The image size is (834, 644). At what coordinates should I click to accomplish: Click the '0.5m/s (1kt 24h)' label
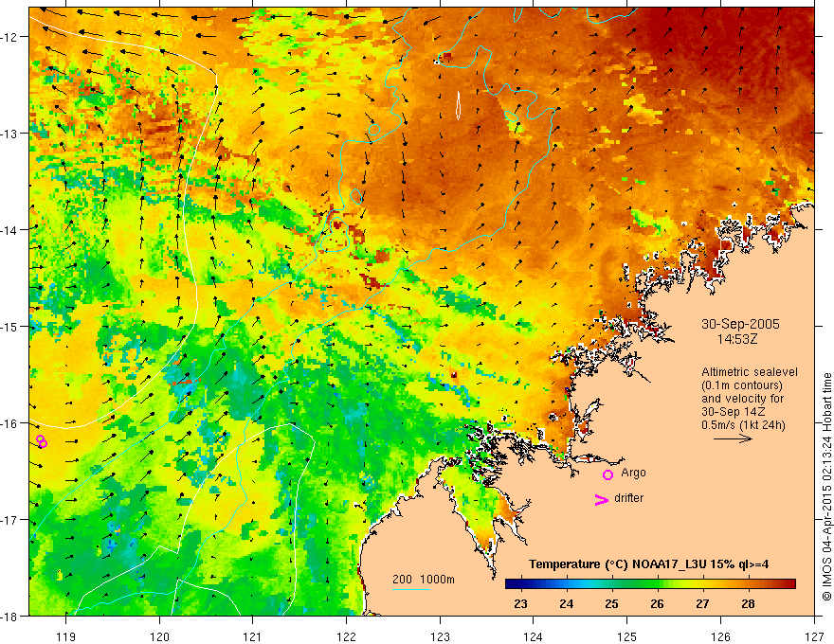tap(743, 425)
